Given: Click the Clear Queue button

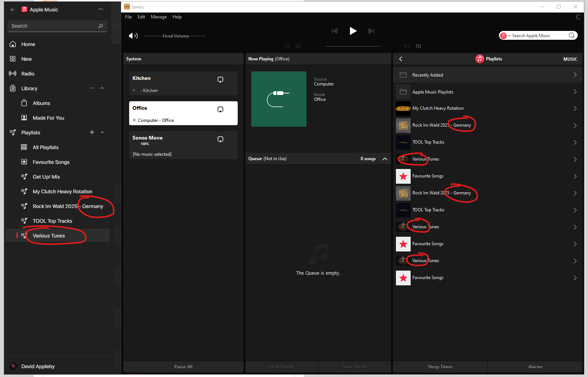Looking at the screenshot, I should [x=282, y=367].
